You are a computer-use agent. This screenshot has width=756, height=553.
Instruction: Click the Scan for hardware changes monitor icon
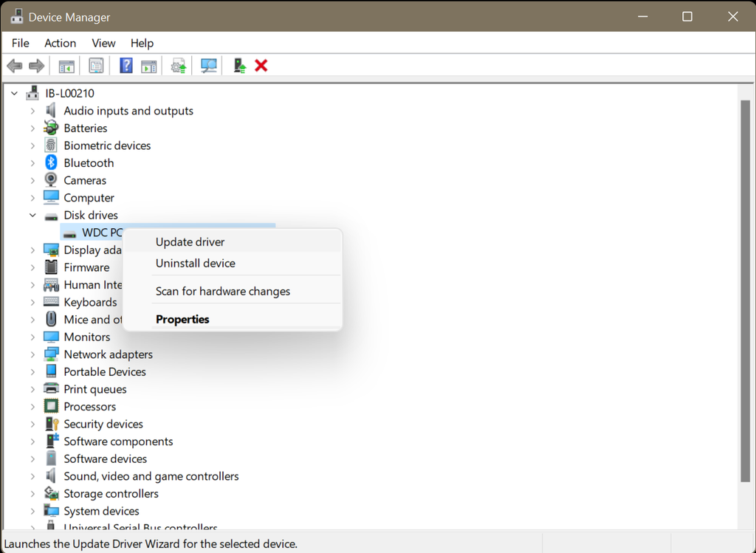point(209,66)
